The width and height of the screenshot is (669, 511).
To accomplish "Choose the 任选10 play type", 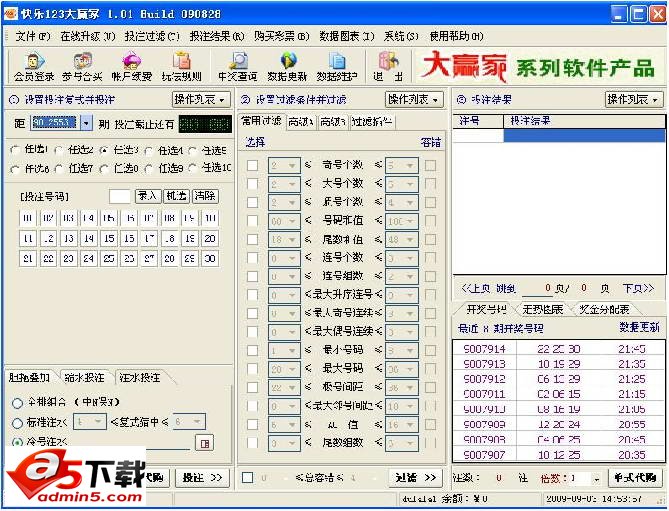I will click(x=193, y=168).
